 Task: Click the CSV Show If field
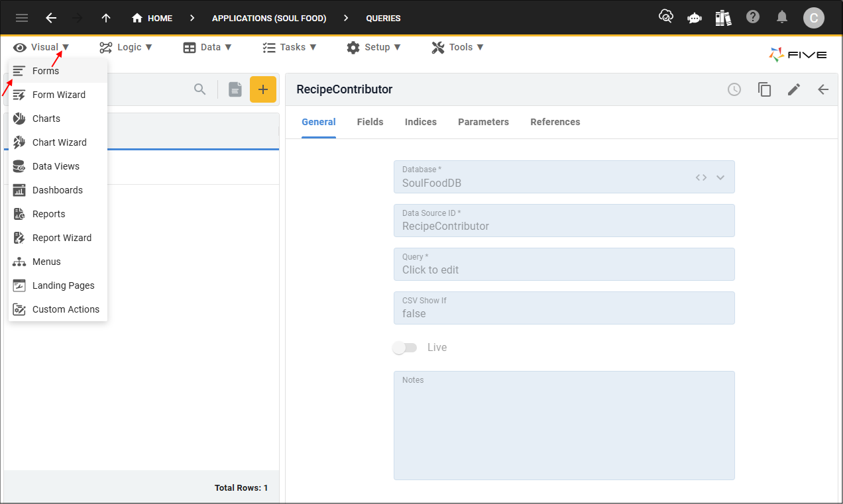564,308
